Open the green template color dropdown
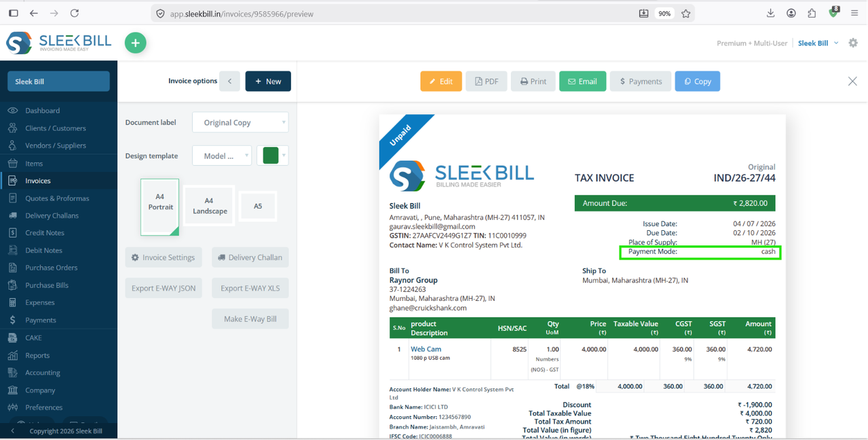This screenshot has width=868, height=440. click(273, 156)
